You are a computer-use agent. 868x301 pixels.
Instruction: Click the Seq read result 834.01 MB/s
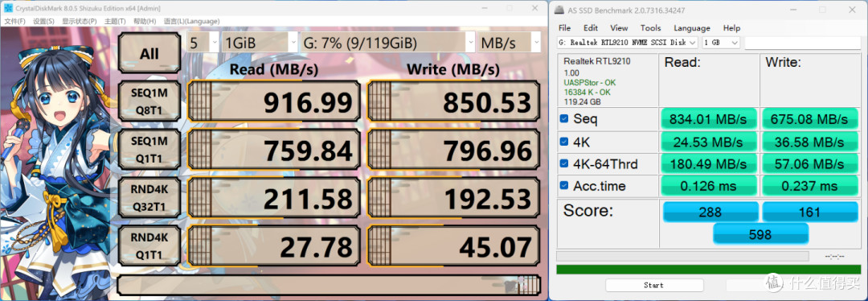click(x=708, y=119)
